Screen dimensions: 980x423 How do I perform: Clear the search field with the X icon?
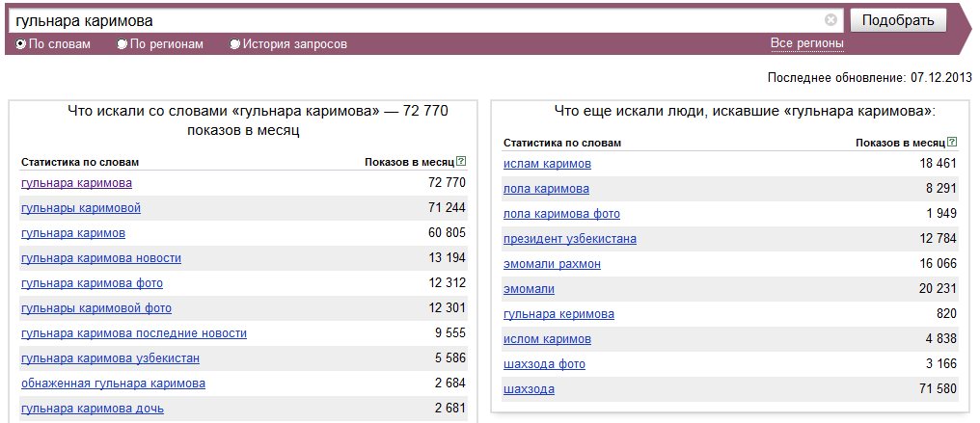830,20
